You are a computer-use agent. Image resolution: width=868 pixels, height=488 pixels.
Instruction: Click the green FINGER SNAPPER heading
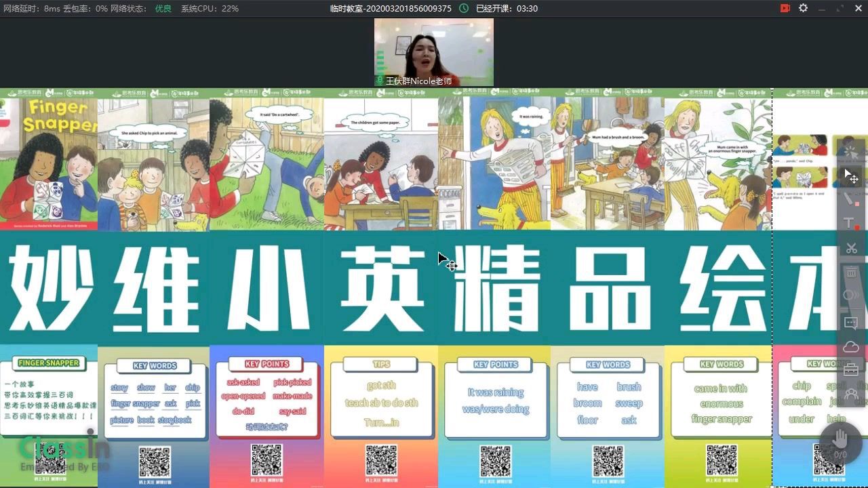(48, 363)
